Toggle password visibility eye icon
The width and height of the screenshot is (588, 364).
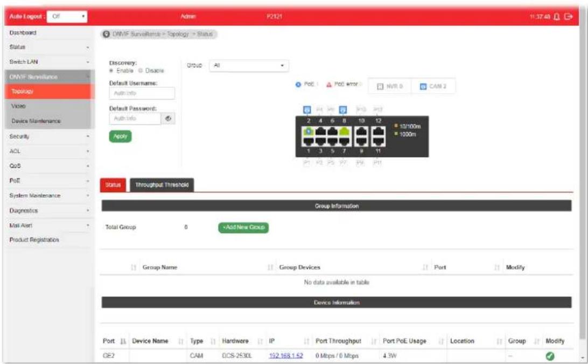coord(168,118)
